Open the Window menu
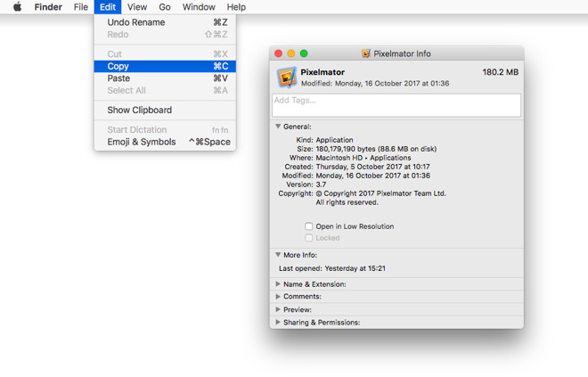This screenshot has width=588, height=377. (199, 7)
